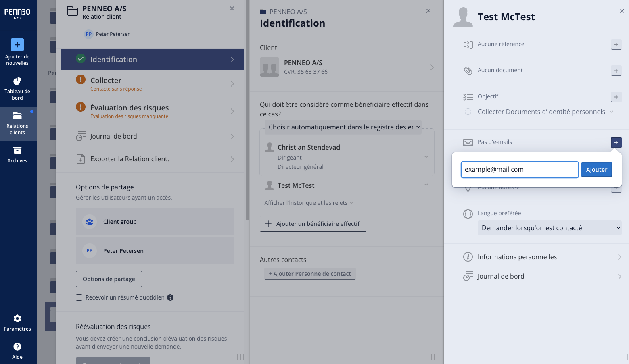Select the Collecter menu item
Image resolution: width=629 pixels, height=364 pixels.
click(153, 83)
